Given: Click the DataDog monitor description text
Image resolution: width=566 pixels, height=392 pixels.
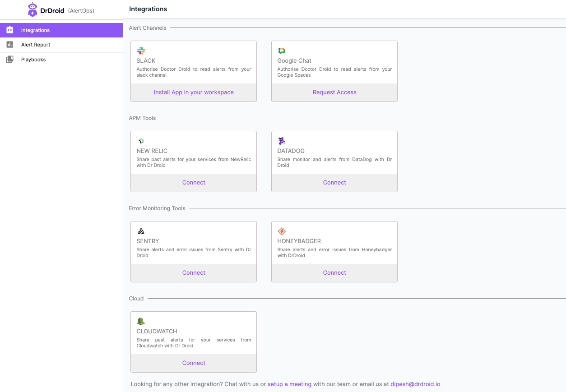Looking at the screenshot, I should click(334, 162).
